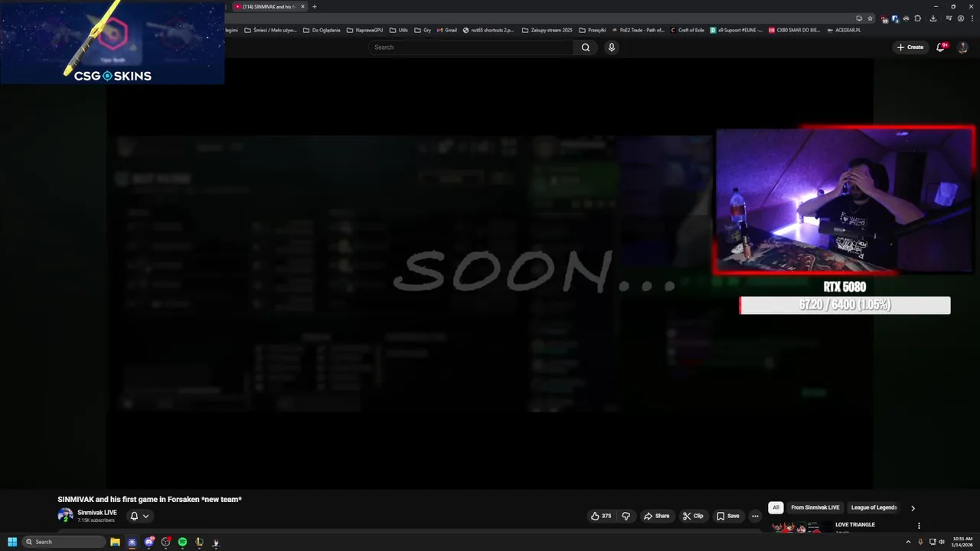Open the YouTube account avatar menu
This screenshot has height=551, width=980.
963,47
